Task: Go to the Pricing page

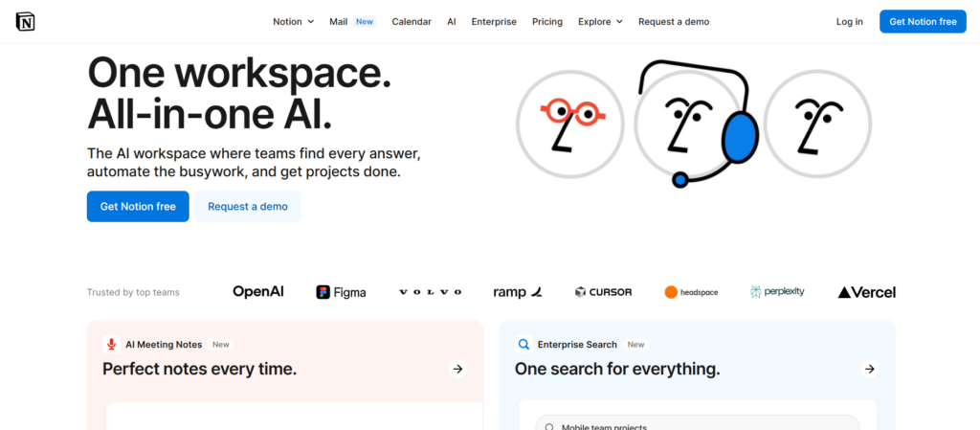Action: 547,22
